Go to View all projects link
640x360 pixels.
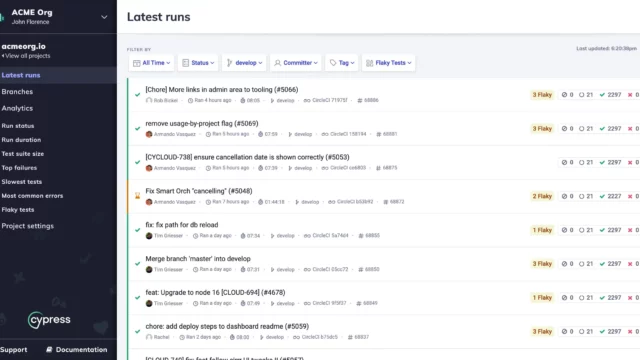tap(26, 56)
